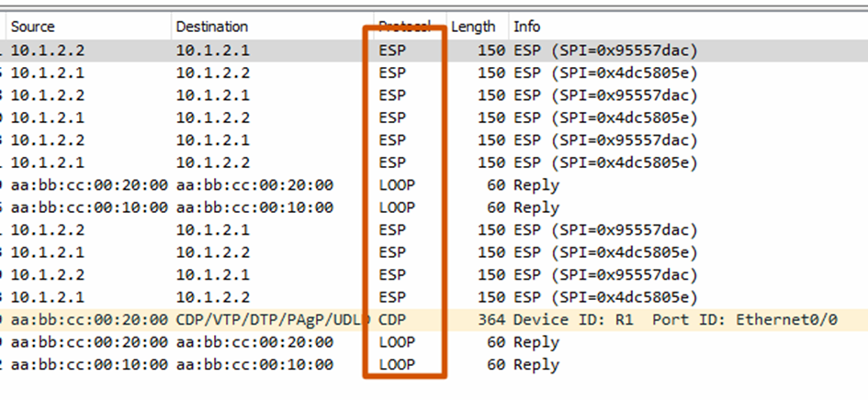Select the LOOP packet directly below CDP row
868x400 pixels.
click(x=276, y=342)
